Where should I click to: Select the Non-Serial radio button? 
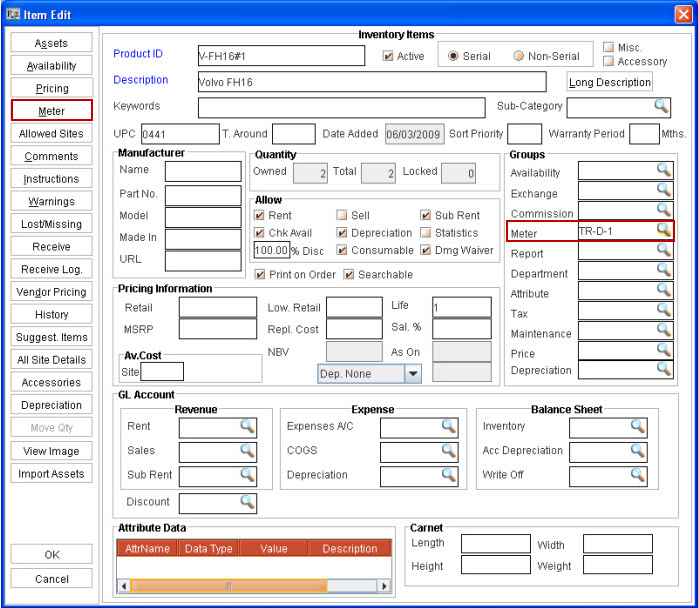pos(518,56)
